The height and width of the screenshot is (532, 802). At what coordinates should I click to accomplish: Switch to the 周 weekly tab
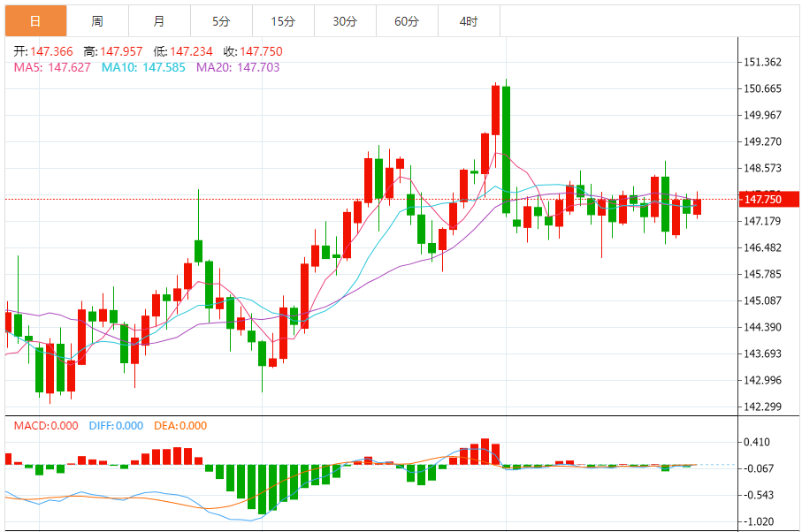point(97,21)
